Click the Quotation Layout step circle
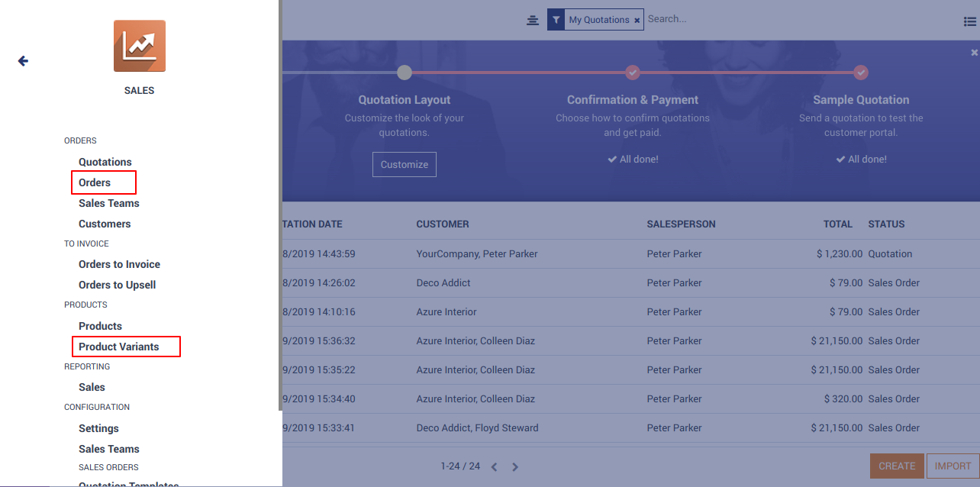 click(405, 73)
